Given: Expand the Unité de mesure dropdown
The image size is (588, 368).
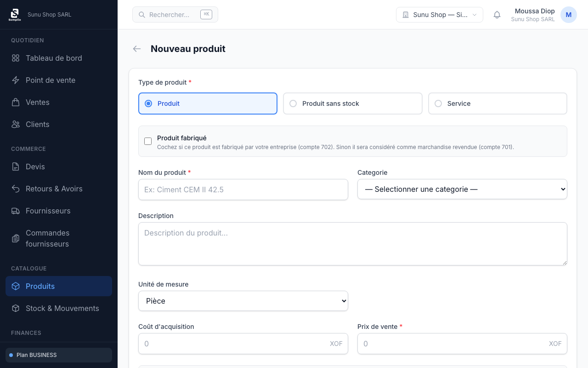Looking at the screenshot, I should (x=243, y=301).
